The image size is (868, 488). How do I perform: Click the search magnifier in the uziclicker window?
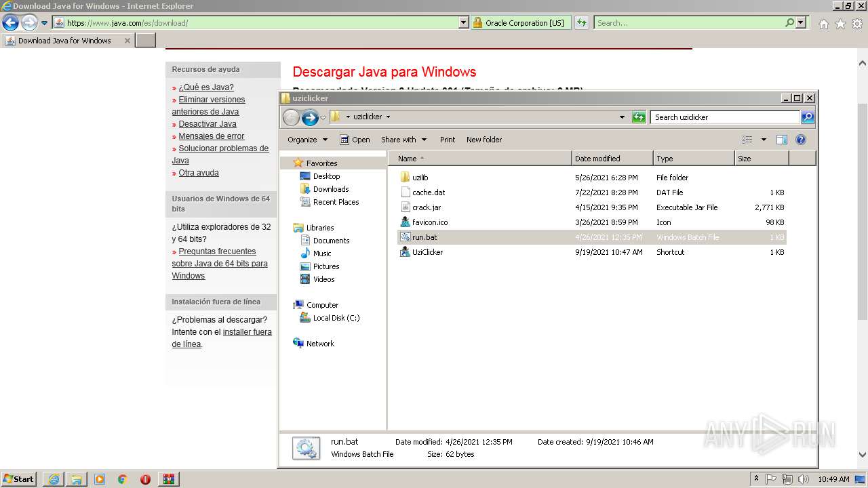click(x=807, y=117)
